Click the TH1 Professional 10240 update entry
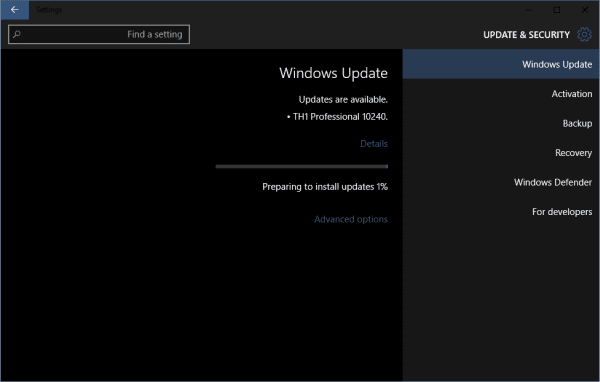Image resolution: width=600 pixels, height=382 pixels. (x=337, y=117)
